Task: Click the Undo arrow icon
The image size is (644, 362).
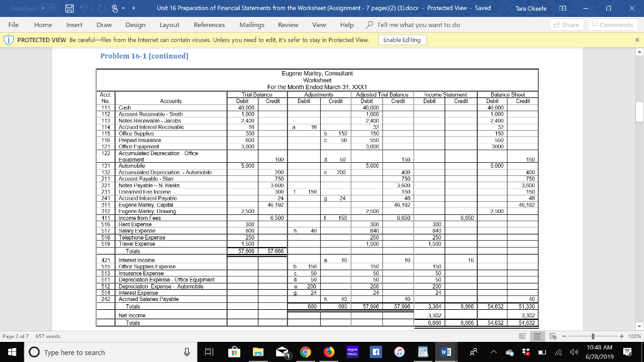Action: [84, 8]
